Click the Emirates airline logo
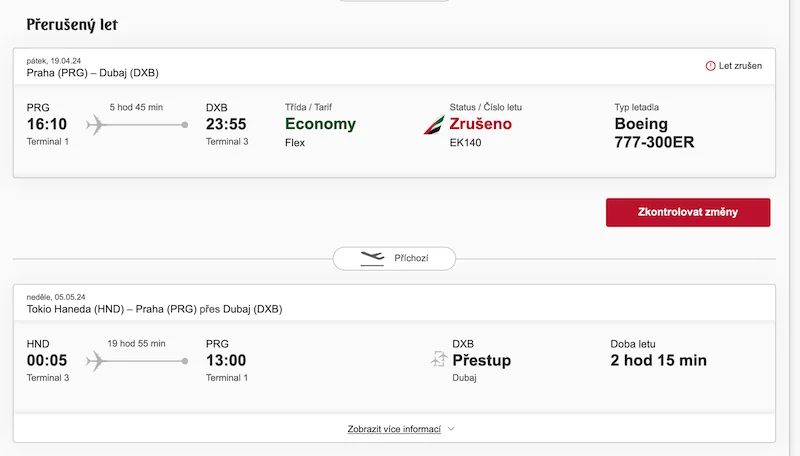 434,125
